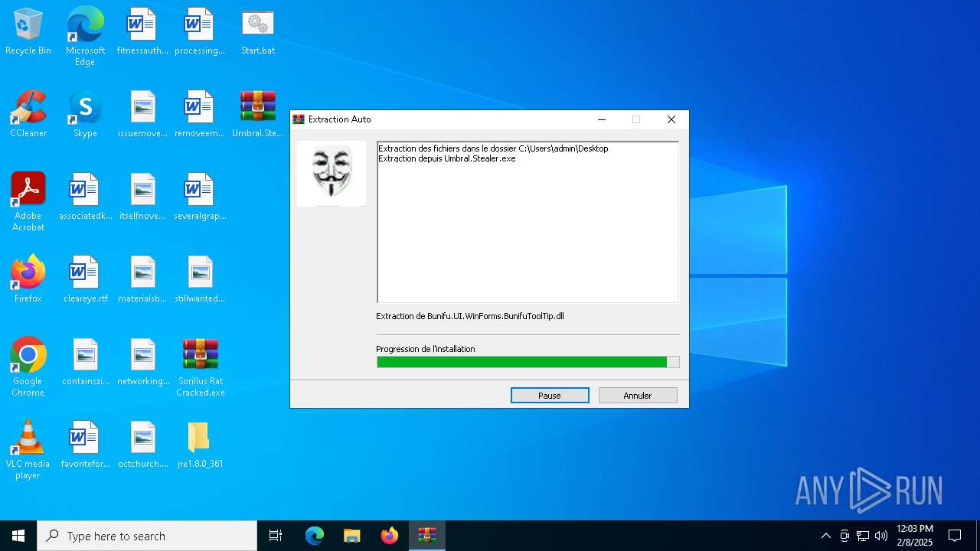Image resolution: width=980 pixels, height=551 pixels.
Task: Click the taskbar search box
Action: tap(147, 536)
